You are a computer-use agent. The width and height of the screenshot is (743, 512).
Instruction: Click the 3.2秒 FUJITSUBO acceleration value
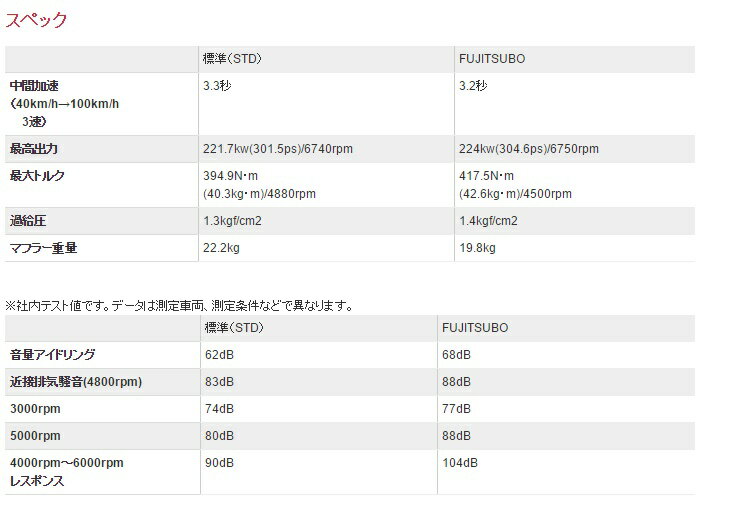click(472, 87)
